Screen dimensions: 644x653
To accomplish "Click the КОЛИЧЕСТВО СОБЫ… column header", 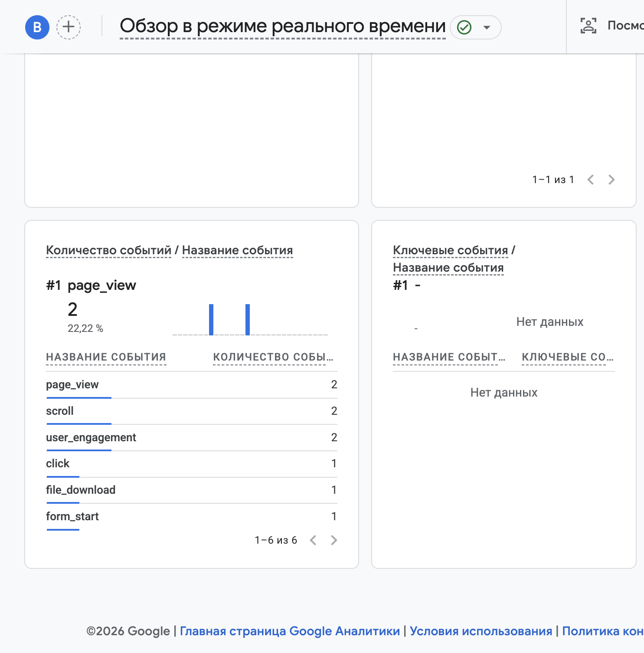I will point(273,357).
